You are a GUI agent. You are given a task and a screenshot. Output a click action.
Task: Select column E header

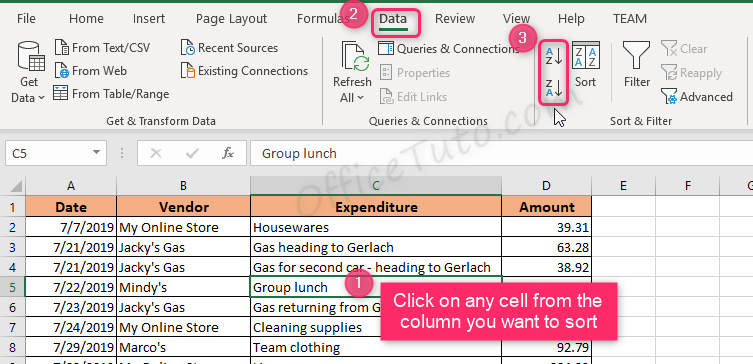click(623, 186)
